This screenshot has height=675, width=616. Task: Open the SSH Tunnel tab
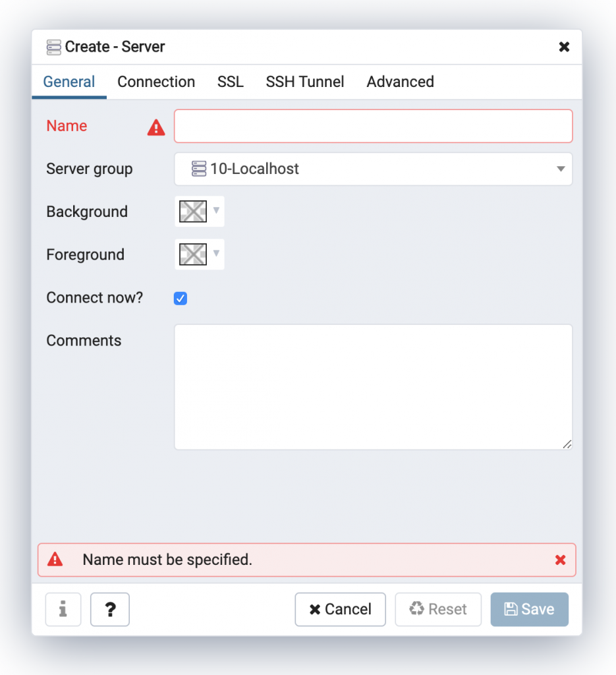pos(304,82)
